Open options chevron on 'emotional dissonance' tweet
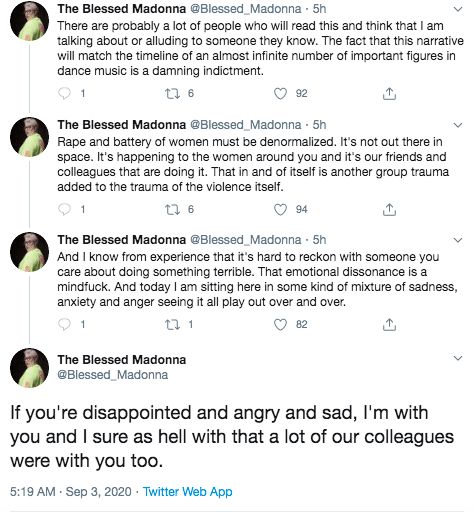The width and height of the screenshot is (474, 512). 458,240
